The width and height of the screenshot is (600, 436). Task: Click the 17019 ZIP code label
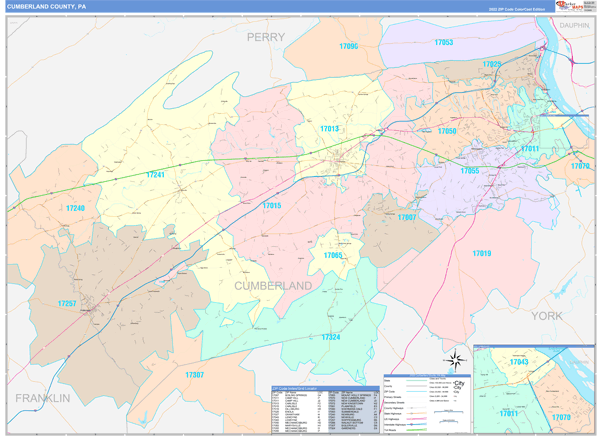481,254
